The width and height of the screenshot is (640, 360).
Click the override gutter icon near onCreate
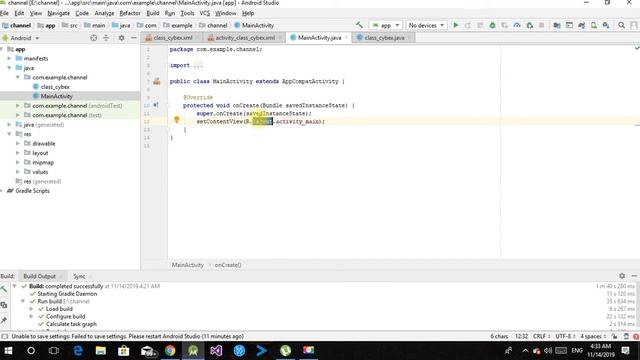[156, 105]
